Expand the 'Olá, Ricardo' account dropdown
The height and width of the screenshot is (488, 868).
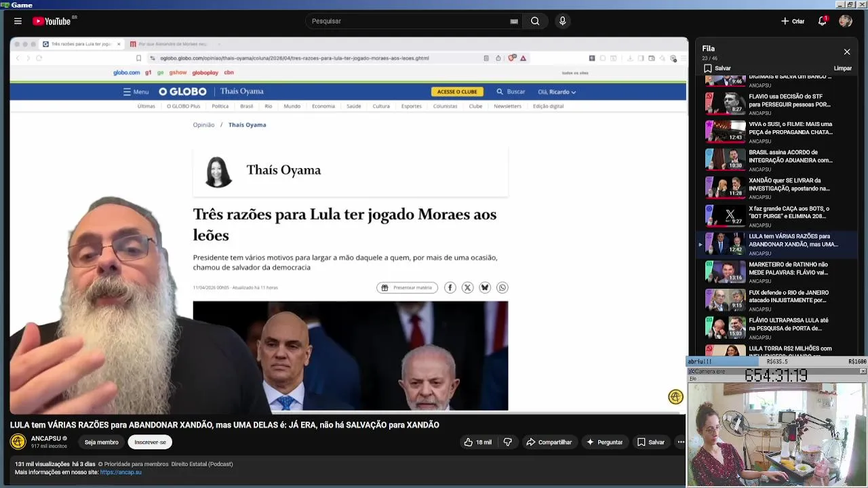pos(557,91)
